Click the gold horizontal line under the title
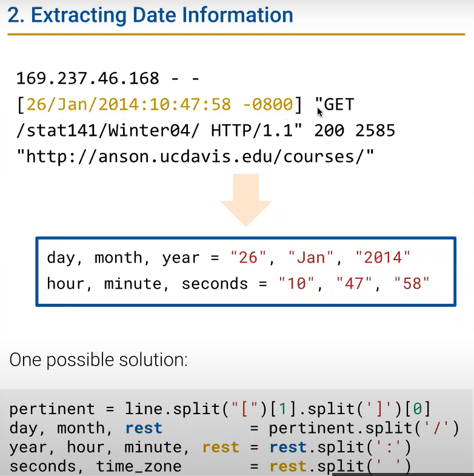This screenshot has width=474, height=476. point(236,35)
